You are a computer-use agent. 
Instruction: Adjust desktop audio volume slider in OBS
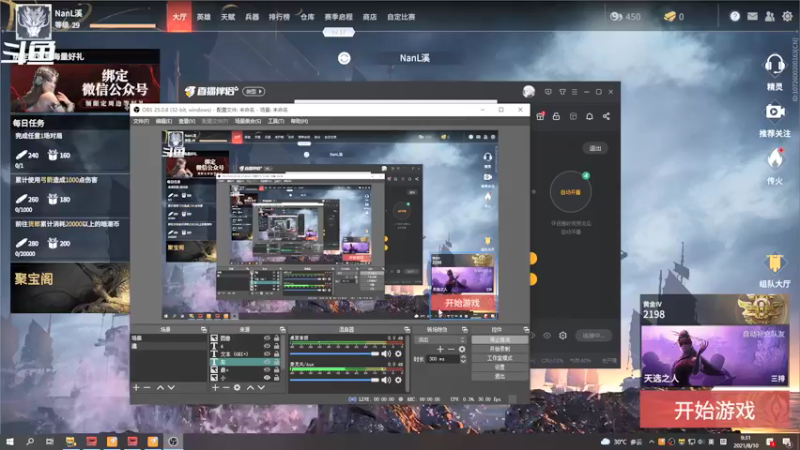[x=334, y=354]
